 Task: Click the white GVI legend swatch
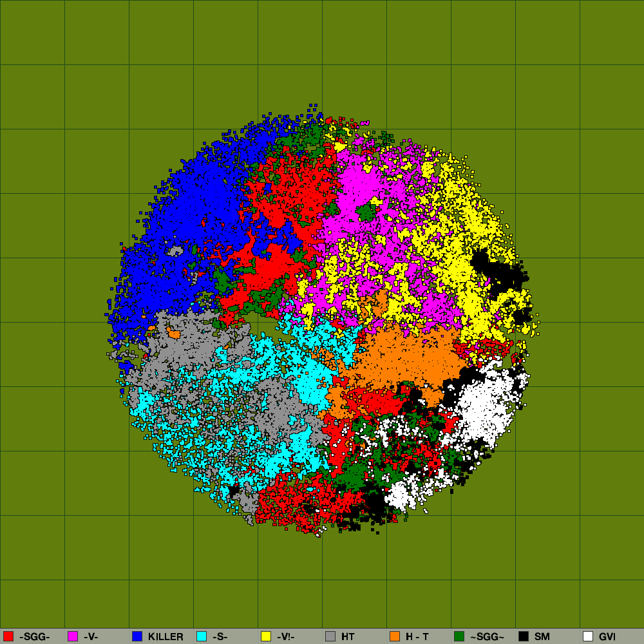pyautogui.click(x=588, y=636)
